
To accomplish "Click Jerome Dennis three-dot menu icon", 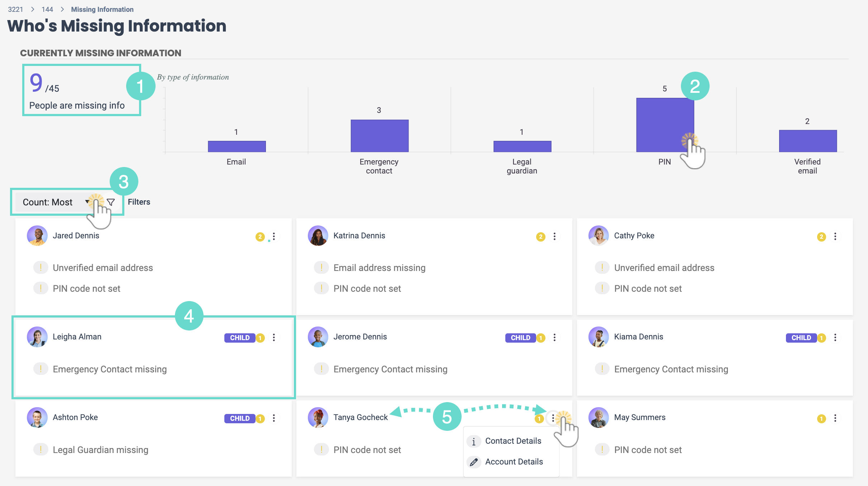I will (x=554, y=338).
